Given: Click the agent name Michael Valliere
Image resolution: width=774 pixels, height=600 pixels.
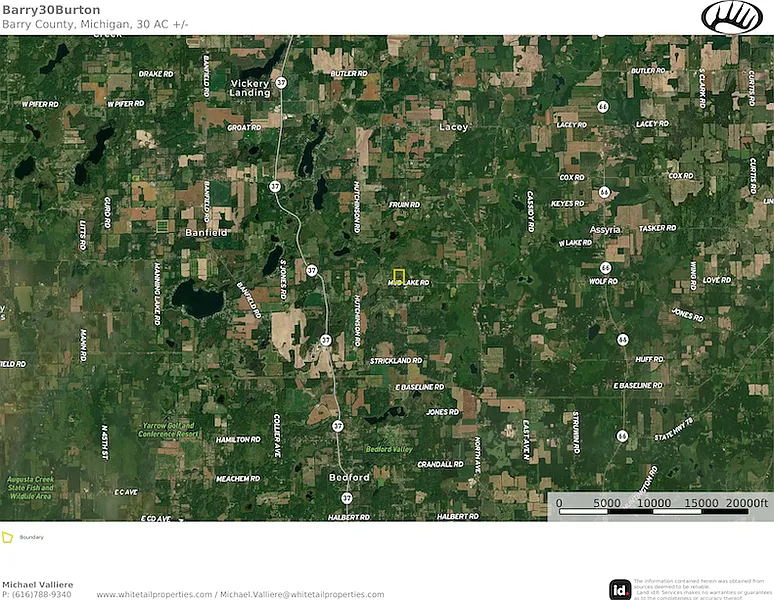Looking at the screenshot, I should (x=38, y=585).
